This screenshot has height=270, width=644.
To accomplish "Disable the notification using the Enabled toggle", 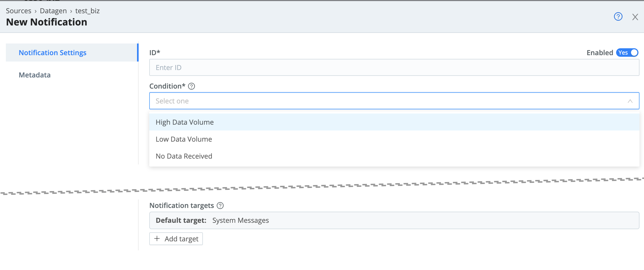I will [633, 53].
